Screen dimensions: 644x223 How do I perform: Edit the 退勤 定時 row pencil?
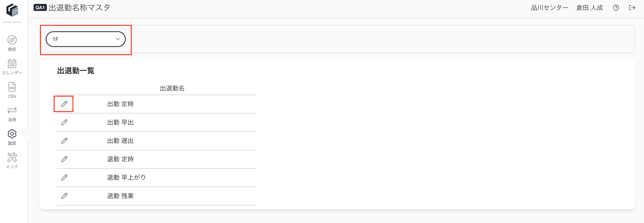click(x=64, y=159)
